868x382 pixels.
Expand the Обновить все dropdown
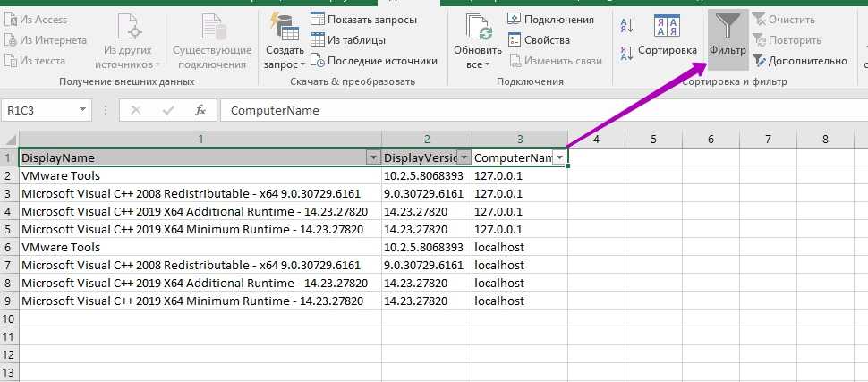(484, 64)
